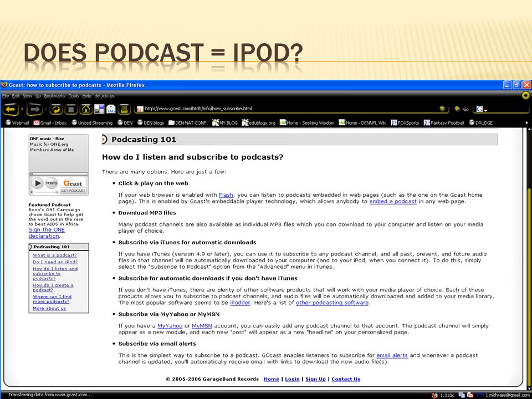Open the Back button history dropdown
532x399 pixels.
(22, 109)
